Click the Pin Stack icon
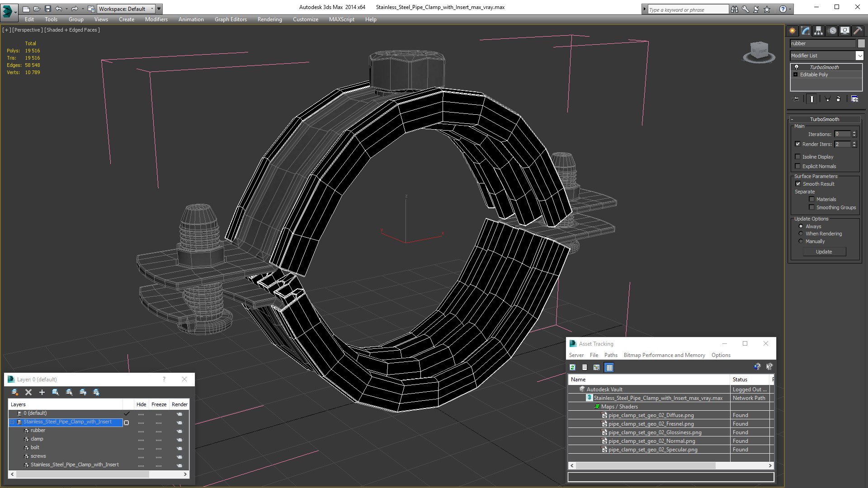868x488 pixels. click(x=796, y=99)
